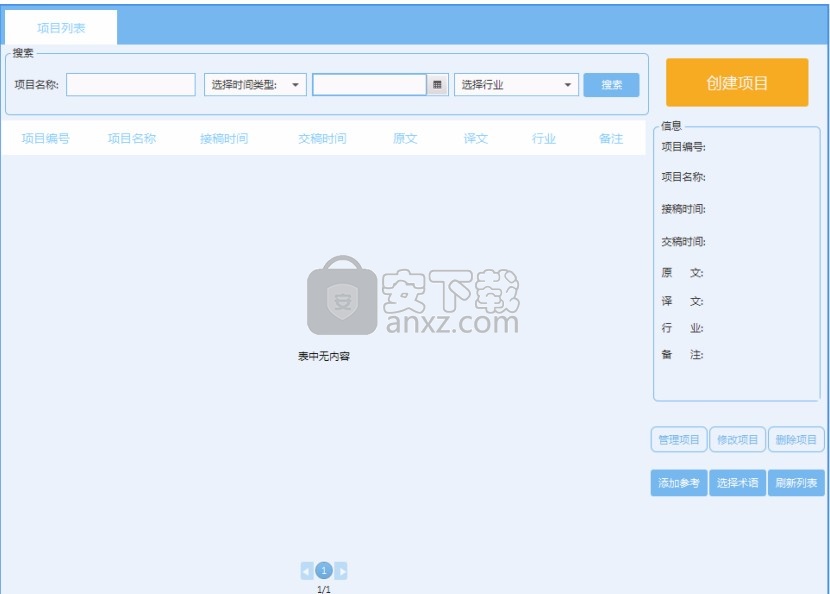Go to next page arrow
Screen dimensions: 830x594
[x=341, y=571]
